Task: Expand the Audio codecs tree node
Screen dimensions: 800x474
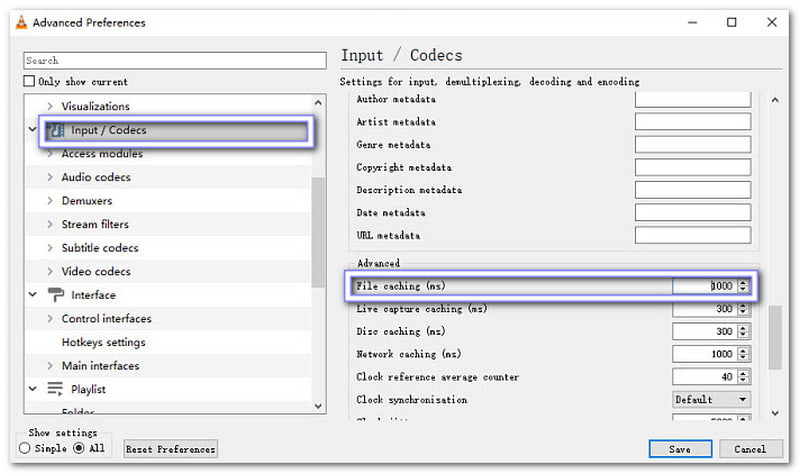Action: pyautogui.click(x=50, y=177)
